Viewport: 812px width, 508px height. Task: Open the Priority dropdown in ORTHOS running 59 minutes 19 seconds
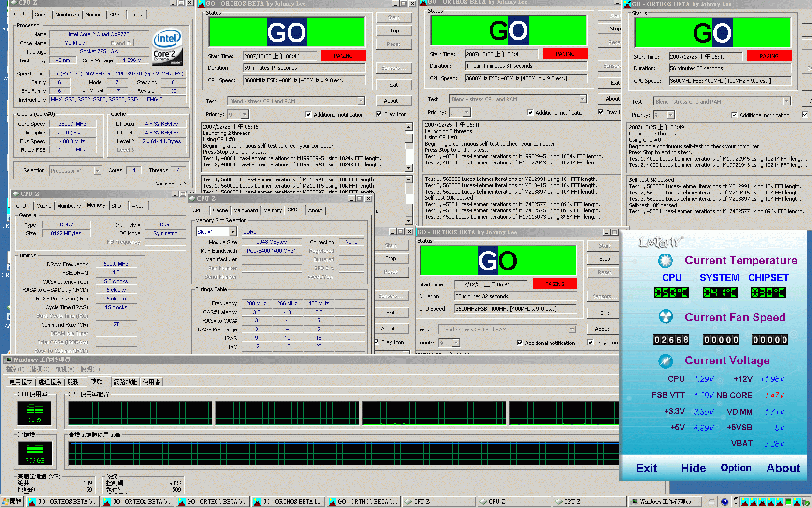[x=245, y=114]
